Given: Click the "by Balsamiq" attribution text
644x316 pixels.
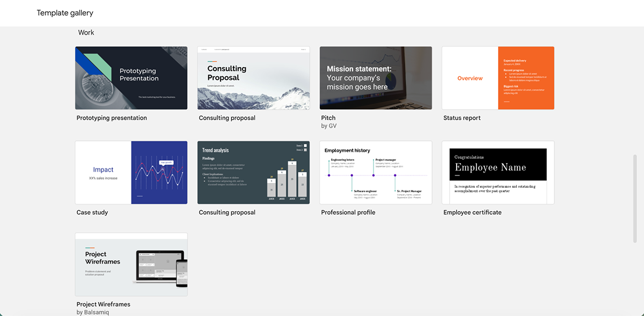Looking at the screenshot, I should pos(91,312).
